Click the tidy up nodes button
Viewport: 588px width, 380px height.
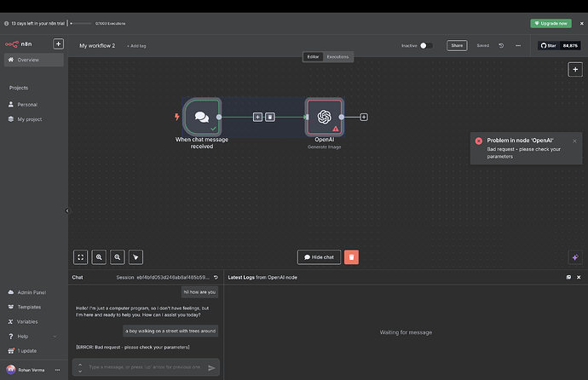click(x=135, y=257)
